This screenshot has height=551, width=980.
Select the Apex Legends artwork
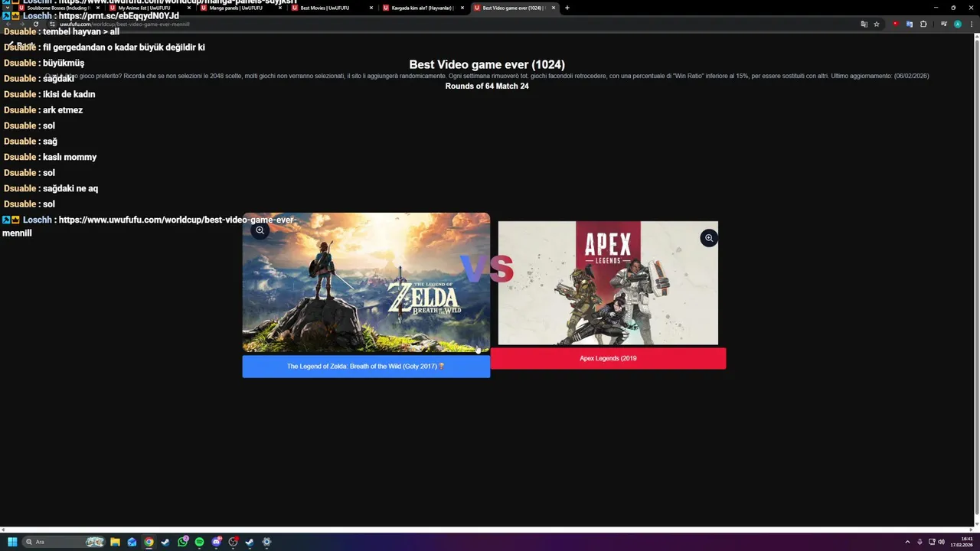tap(608, 283)
